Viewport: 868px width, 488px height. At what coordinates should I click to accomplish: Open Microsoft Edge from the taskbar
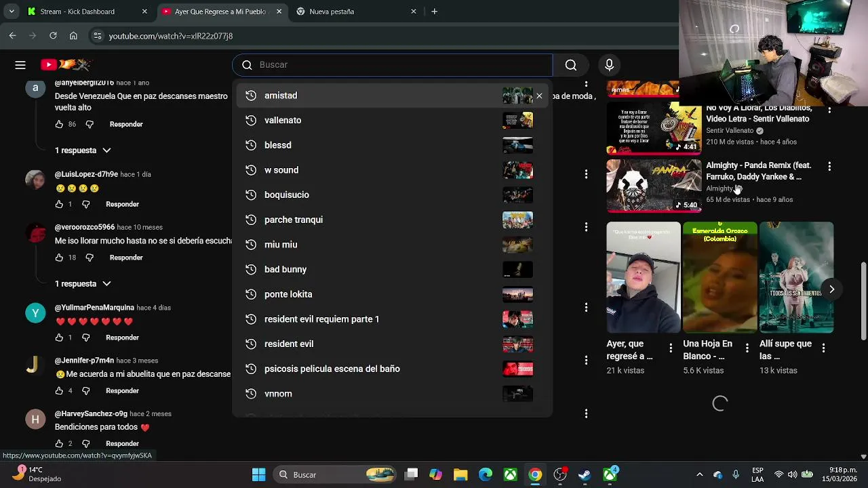pyautogui.click(x=486, y=475)
